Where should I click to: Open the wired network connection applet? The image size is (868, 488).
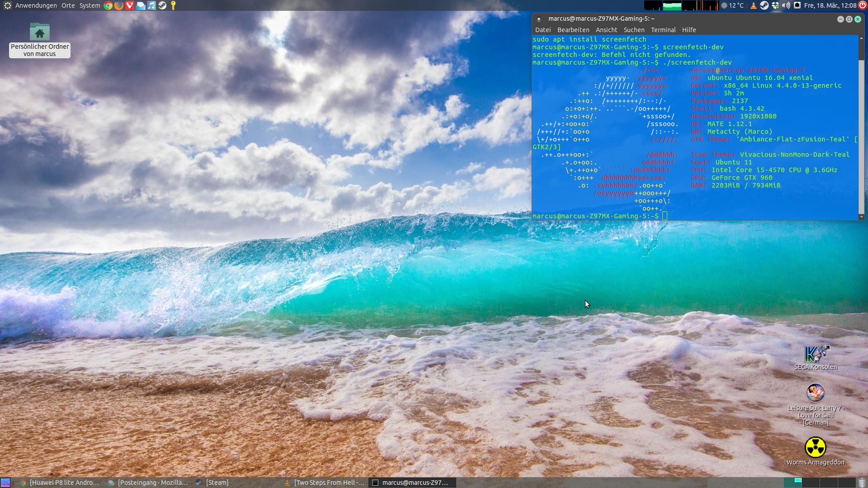point(797,5)
